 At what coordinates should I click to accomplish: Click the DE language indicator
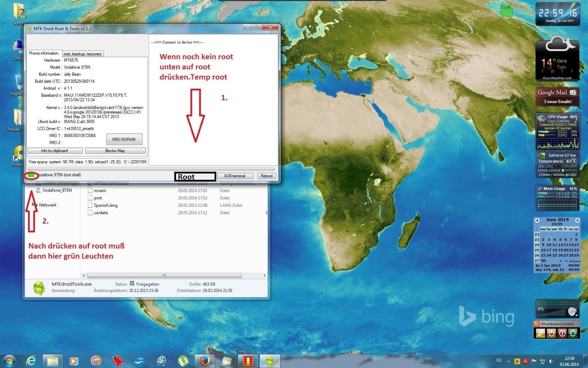(499, 360)
